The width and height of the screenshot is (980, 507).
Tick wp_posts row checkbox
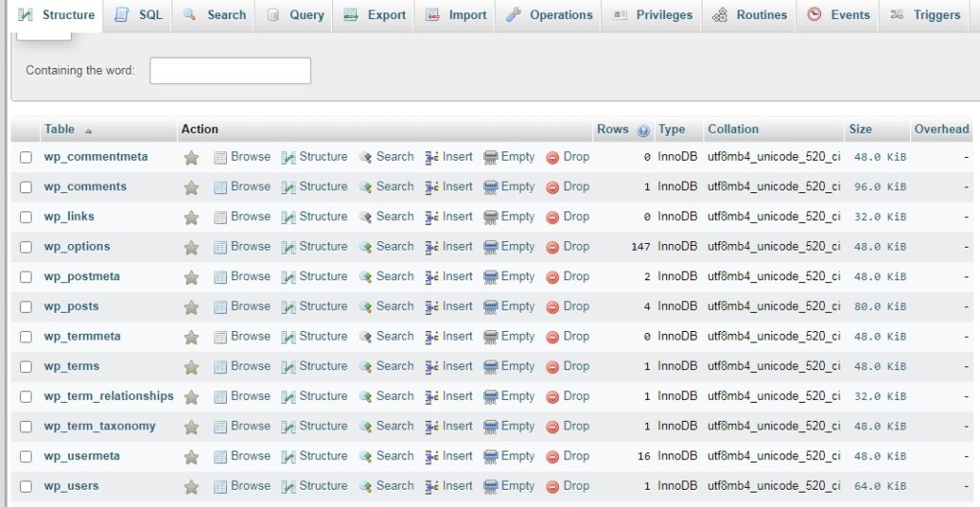point(26,307)
